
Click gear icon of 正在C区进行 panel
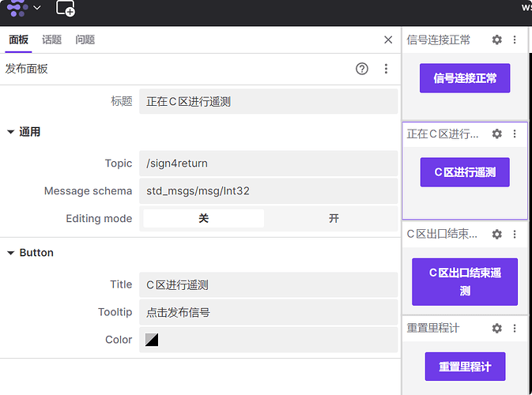pos(496,134)
